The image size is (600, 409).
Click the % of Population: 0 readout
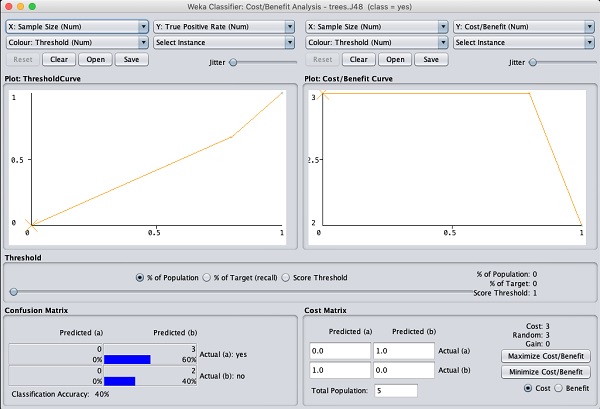[507, 274]
